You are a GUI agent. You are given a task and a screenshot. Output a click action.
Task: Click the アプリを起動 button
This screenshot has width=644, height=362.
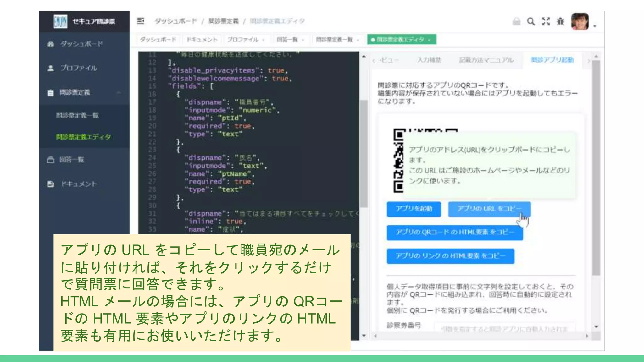414,209
